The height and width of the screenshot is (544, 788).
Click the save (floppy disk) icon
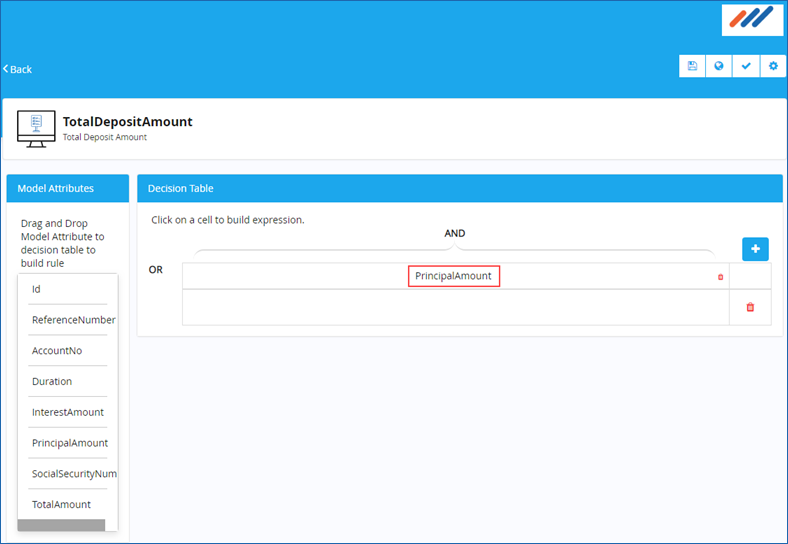(692, 66)
